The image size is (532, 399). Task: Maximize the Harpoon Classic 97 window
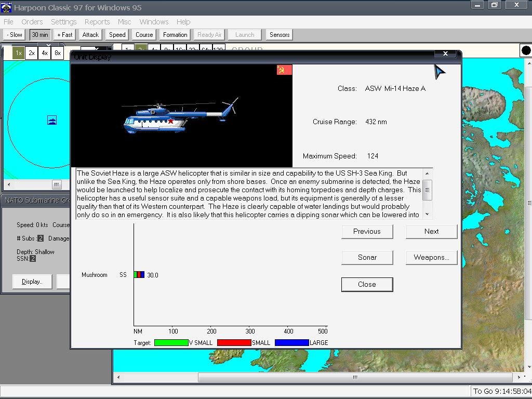495,5
